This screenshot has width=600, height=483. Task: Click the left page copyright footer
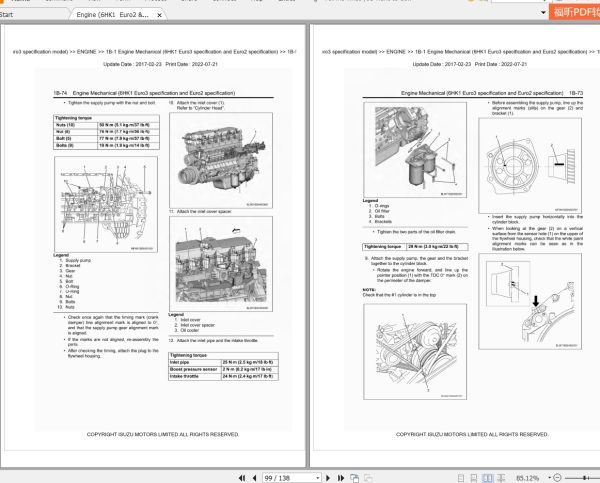(163, 434)
